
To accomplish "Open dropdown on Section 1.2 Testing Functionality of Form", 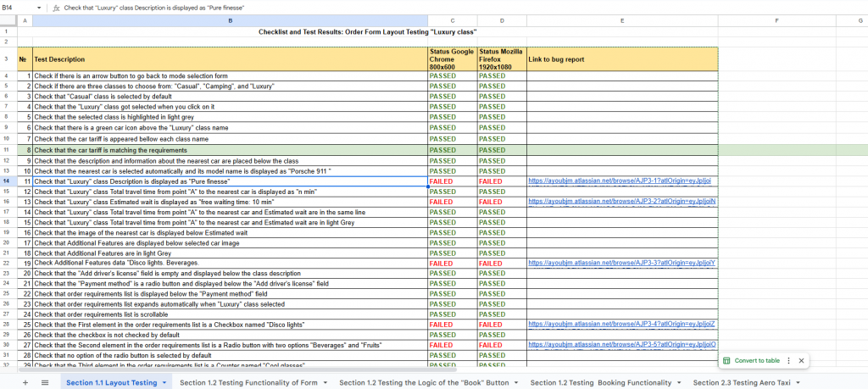I will tap(325, 383).
